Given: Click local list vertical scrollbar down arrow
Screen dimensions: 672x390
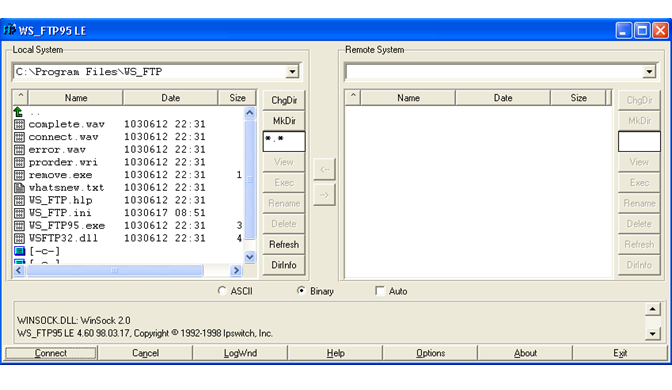Looking at the screenshot, I should tap(250, 257).
